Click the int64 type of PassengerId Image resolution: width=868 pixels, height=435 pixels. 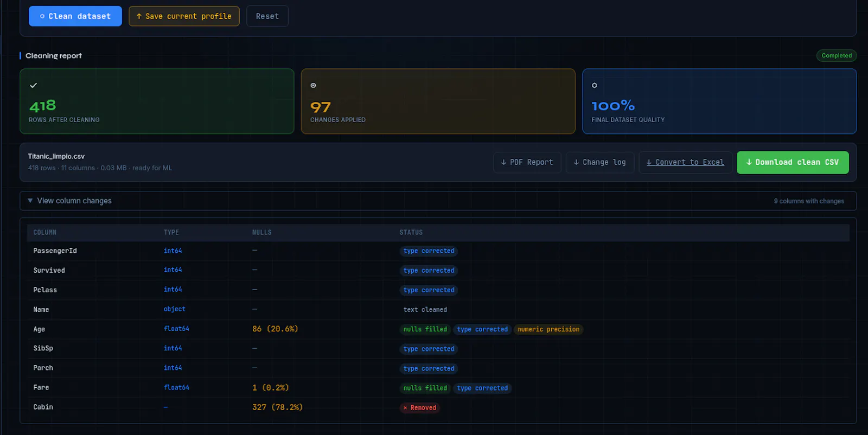[x=173, y=251]
